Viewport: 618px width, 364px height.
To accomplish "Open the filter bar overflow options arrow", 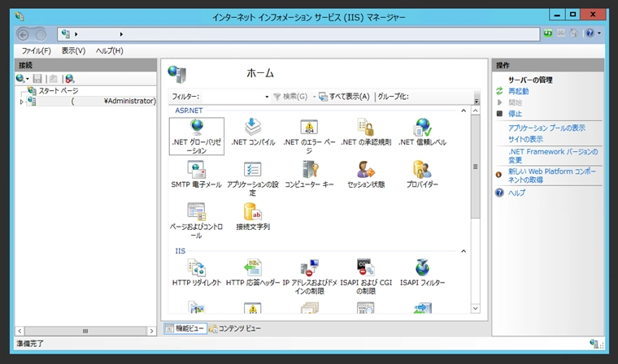I will click(477, 100).
